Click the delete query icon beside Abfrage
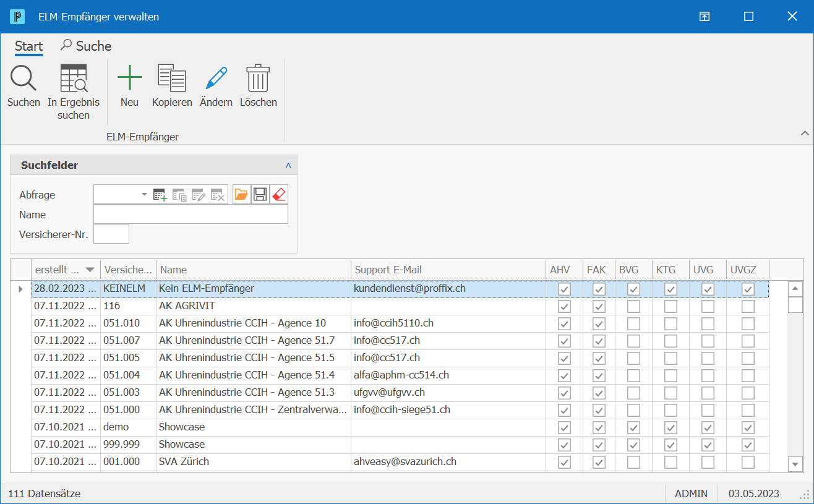This screenshot has height=504, width=814. [217, 195]
